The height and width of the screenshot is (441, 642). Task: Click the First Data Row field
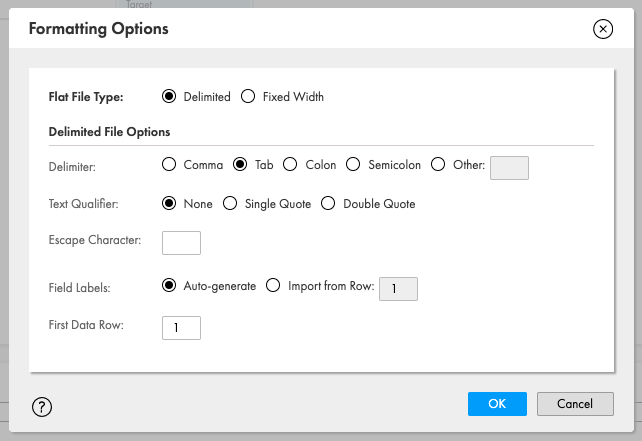(181, 328)
